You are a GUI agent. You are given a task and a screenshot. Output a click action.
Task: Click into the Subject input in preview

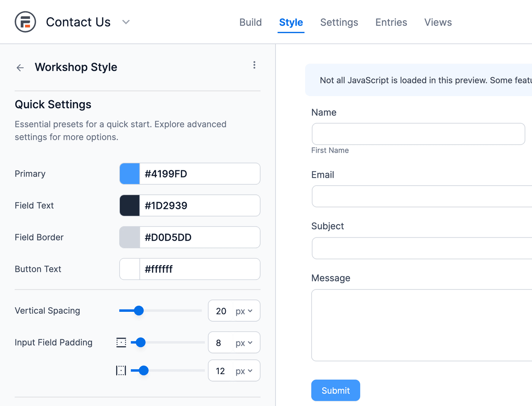tap(422, 248)
